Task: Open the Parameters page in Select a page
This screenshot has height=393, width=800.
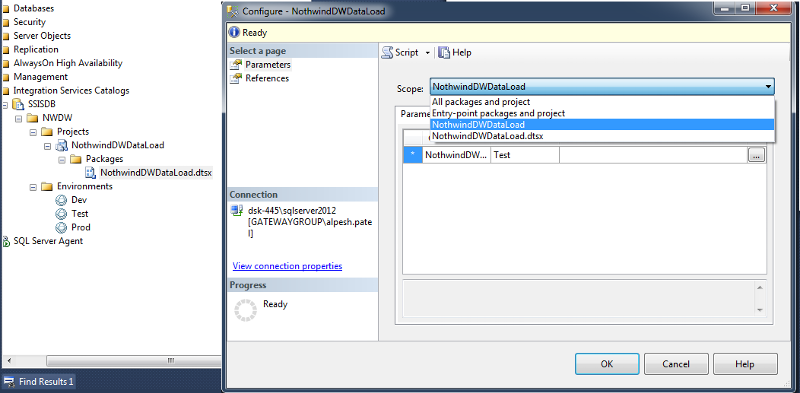Action: 268,65
